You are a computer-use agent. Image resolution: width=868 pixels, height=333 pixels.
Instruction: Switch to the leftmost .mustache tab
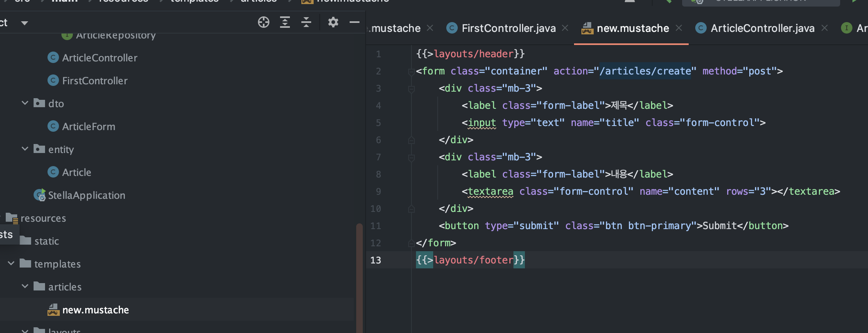coord(396,28)
